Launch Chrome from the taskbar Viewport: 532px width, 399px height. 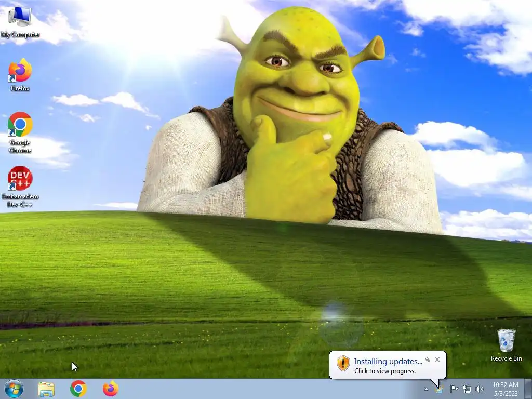[78, 389]
